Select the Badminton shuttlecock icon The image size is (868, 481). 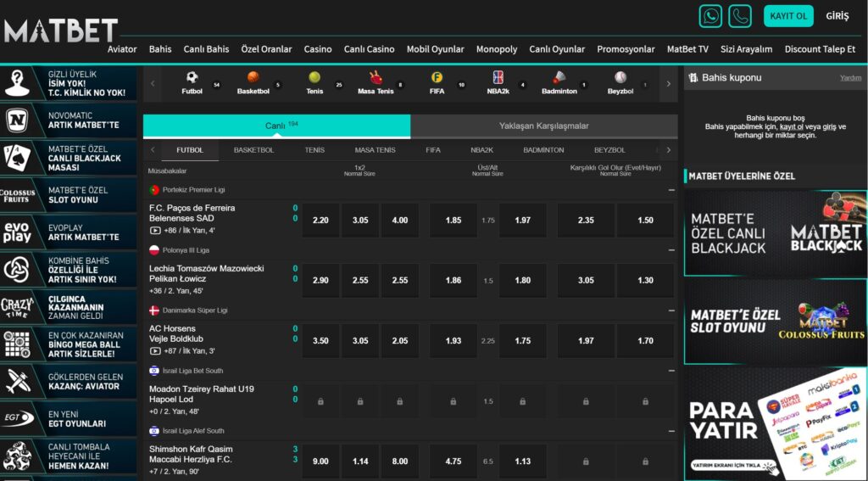pyautogui.click(x=559, y=78)
